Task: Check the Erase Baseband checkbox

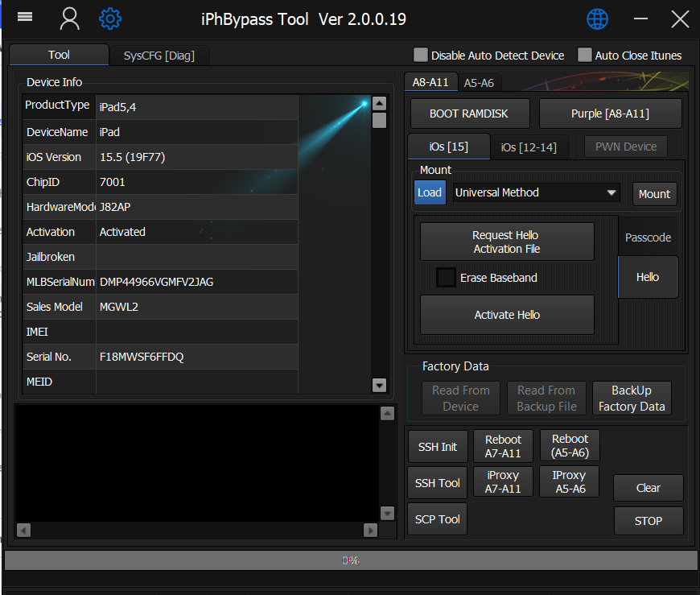Action: (446, 278)
